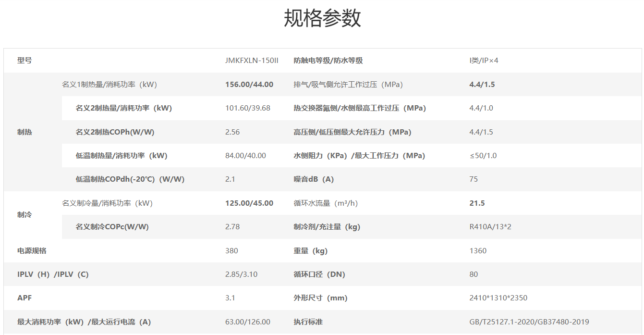
Task: Click the 名义2制热COPh(W/W) label
Action: click(115, 132)
